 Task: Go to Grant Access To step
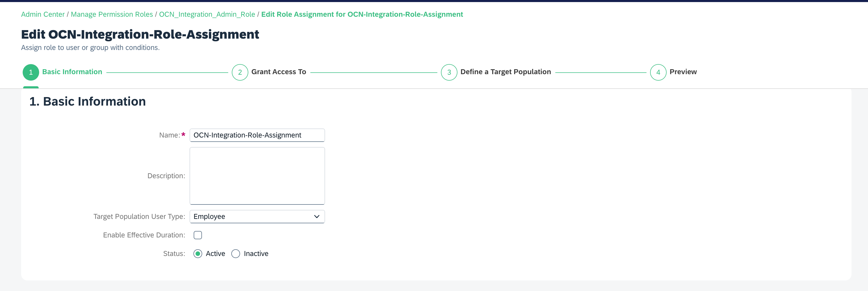(x=278, y=72)
